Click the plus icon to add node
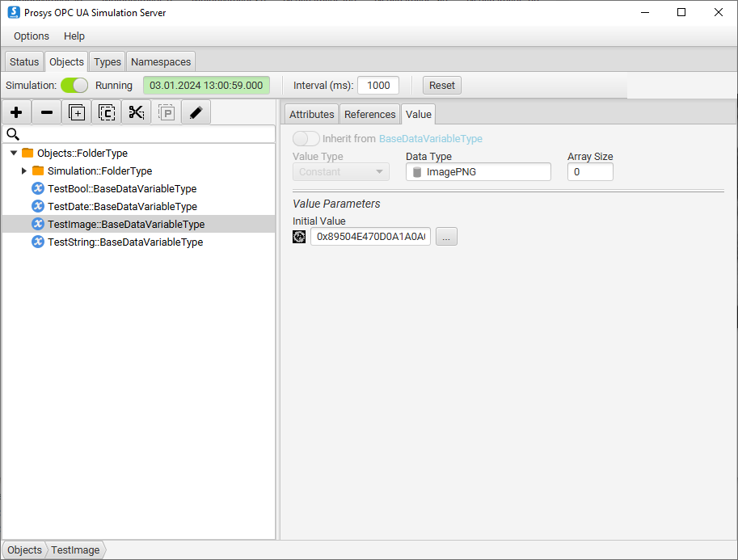Viewport: 738px width, 560px height. 16,112
